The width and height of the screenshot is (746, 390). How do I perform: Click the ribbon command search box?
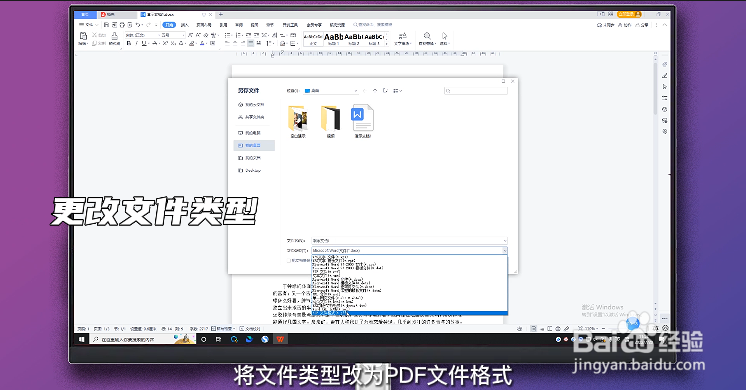point(373,25)
